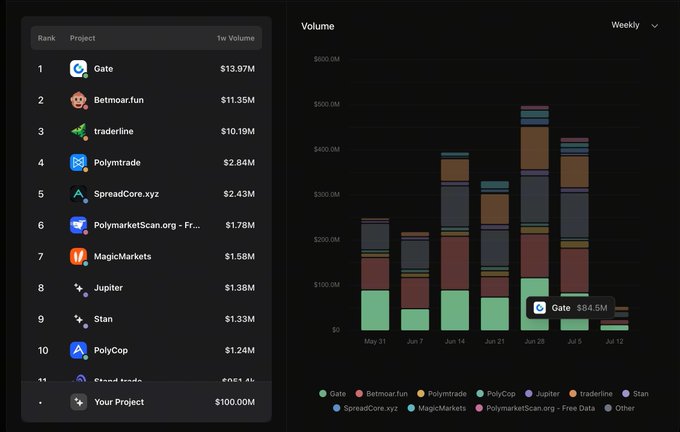680x432 pixels.
Task: Click the Jun 14 bar in the chart
Action: tap(455, 241)
